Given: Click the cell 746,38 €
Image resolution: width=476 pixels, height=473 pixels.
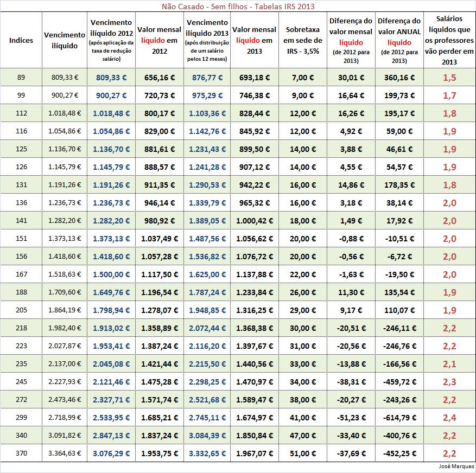Looking at the screenshot, I should tap(255, 95).
